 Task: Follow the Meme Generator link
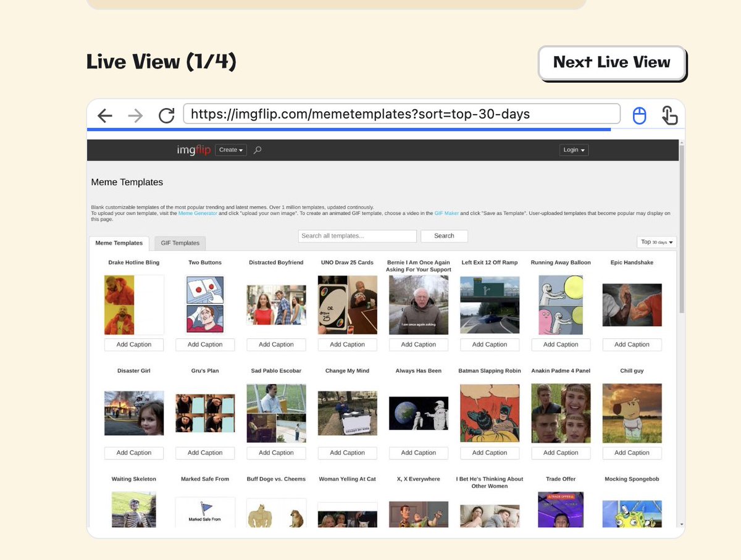click(x=198, y=213)
